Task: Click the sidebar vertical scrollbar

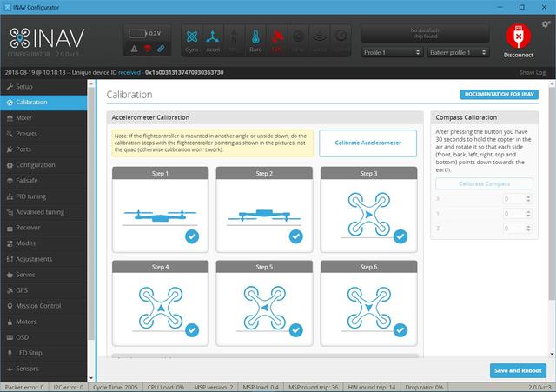Action: (91, 213)
